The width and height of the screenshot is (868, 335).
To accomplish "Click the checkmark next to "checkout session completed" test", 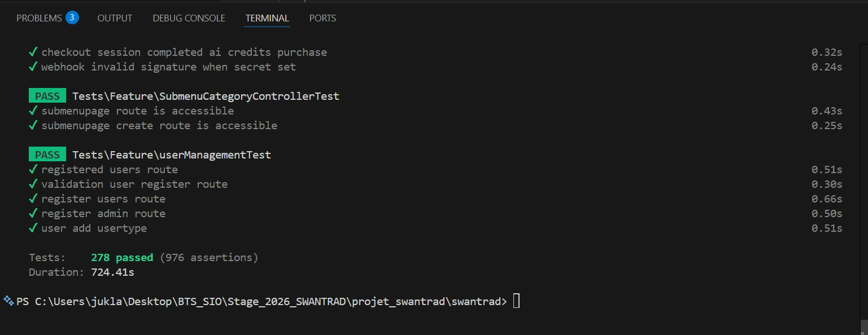I will click(x=33, y=52).
